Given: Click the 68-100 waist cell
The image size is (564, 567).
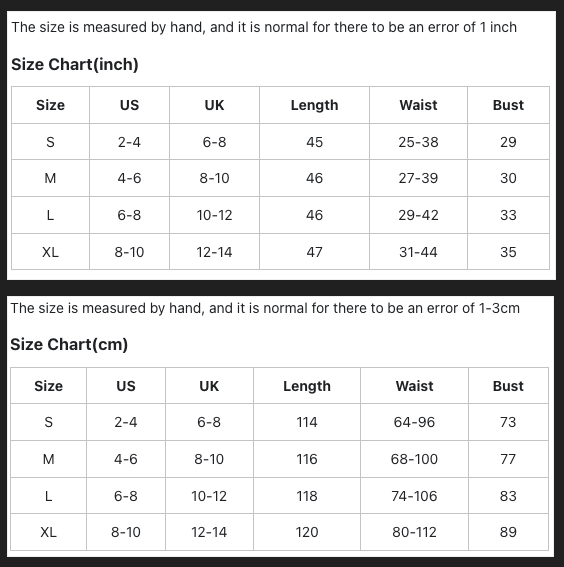Looking at the screenshot, I should tap(414, 459).
